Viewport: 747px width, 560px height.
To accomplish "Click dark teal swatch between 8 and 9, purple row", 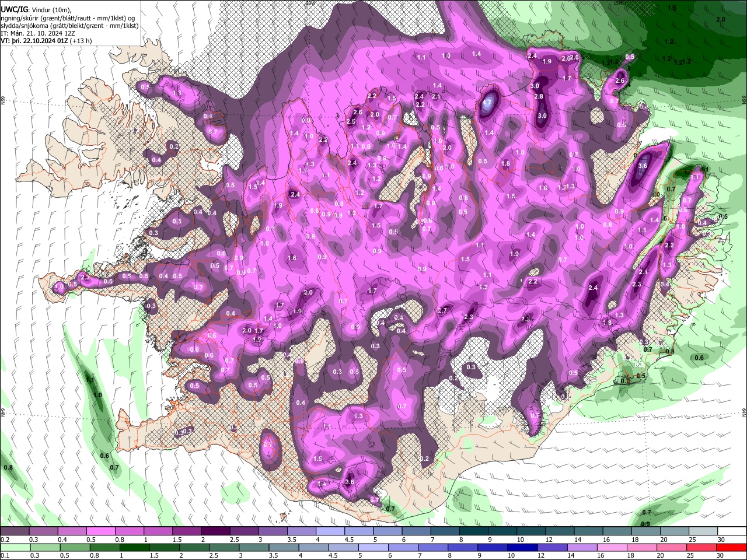I will [x=474, y=531].
